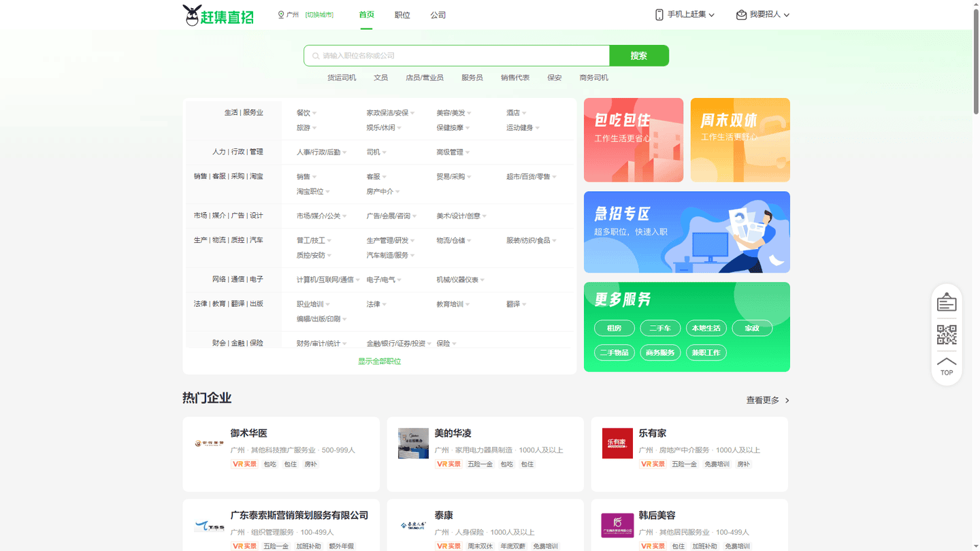Click the 保安 quick search link
The width and height of the screenshot is (980, 551).
[x=555, y=78]
